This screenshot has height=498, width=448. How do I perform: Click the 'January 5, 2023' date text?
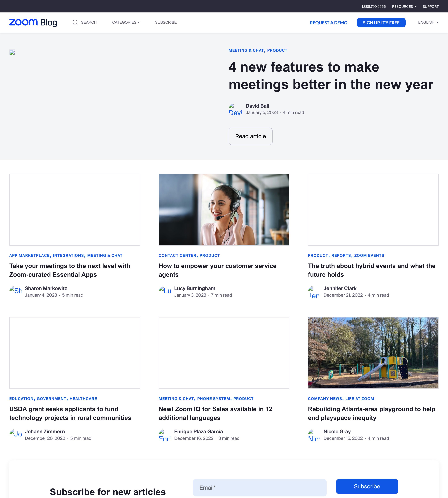pyautogui.click(x=262, y=112)
